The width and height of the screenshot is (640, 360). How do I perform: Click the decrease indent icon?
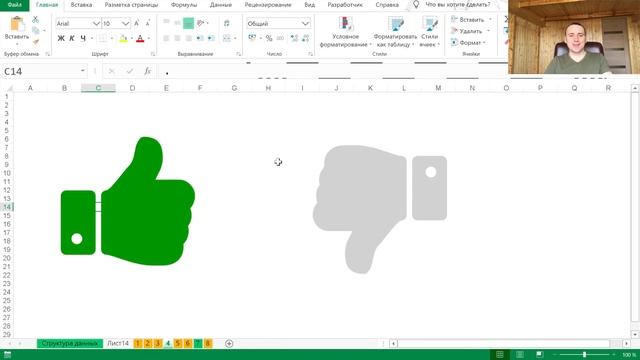point(200,38)
